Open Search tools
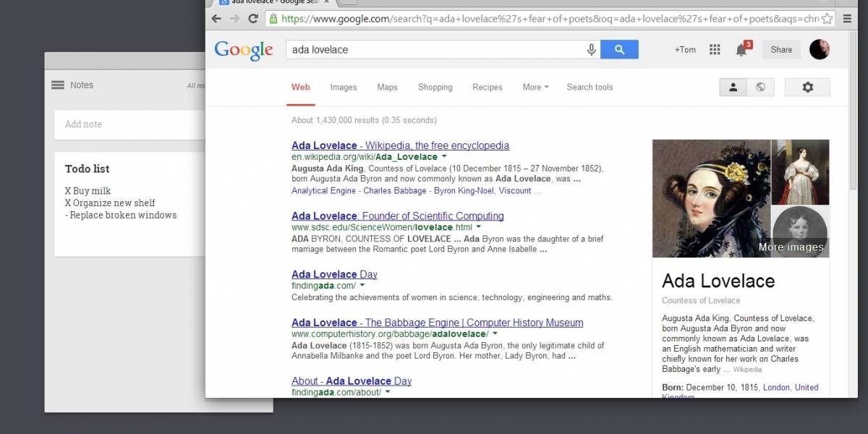The width and height of the screenshot is (868, 434). (x=590, y=87)
